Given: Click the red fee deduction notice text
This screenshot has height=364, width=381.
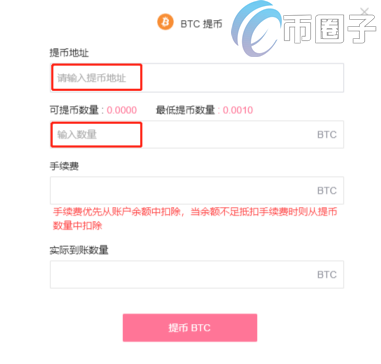Looking at the screenshot, I should point(195,219).
